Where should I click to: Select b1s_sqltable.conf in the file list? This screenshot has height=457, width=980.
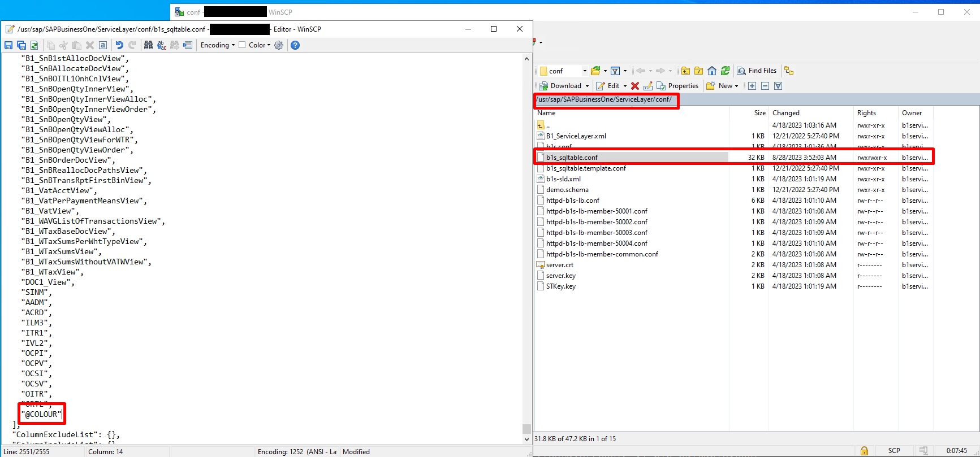(572, 158)
